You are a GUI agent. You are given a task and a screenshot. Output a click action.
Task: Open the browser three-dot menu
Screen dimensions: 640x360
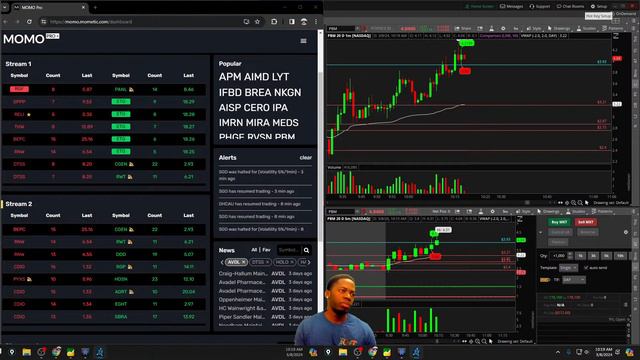[316, 22]
